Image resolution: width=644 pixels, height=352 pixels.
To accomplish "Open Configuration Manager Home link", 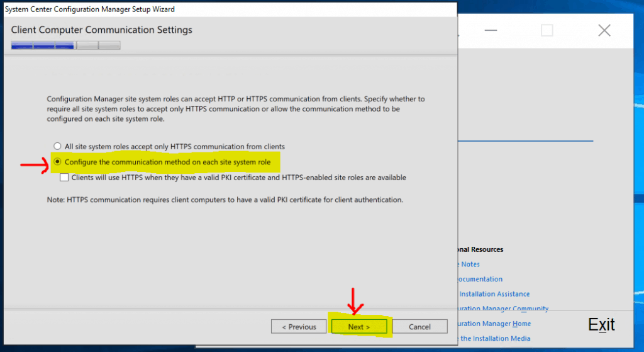I will click(x=494, y=324).
